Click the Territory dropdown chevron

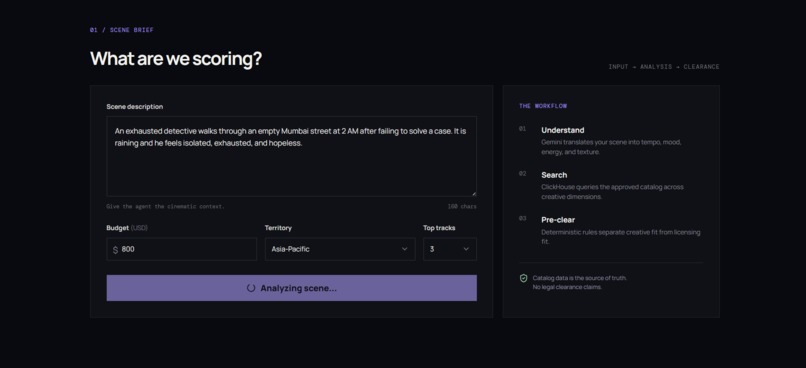[x=405, y=249]
